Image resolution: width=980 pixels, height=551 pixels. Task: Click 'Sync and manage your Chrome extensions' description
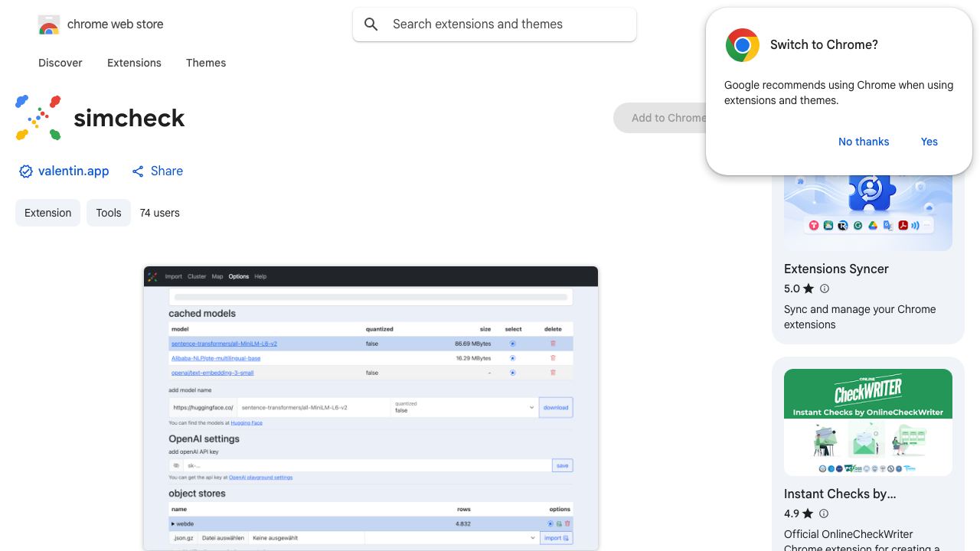(860, 317)
